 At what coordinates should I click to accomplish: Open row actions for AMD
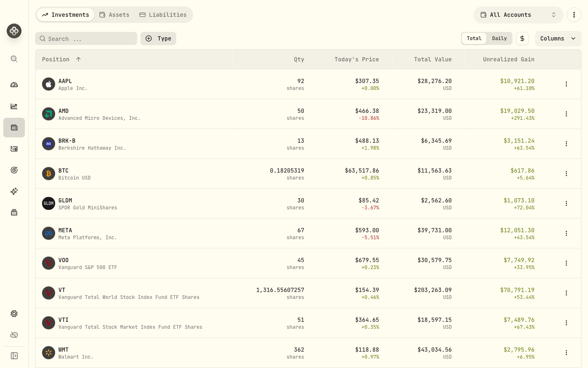point(566,114)
